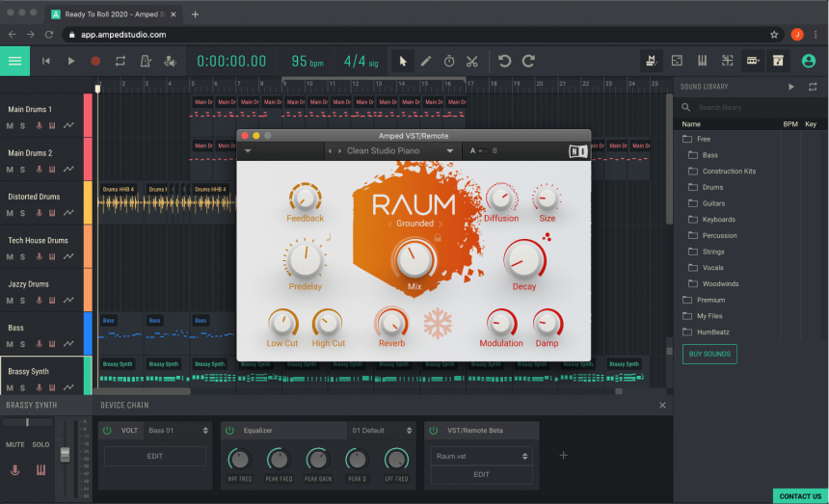Click SOLO in Brassy Synth channel strip
829x504 pixels.
[x=40, y=445]
